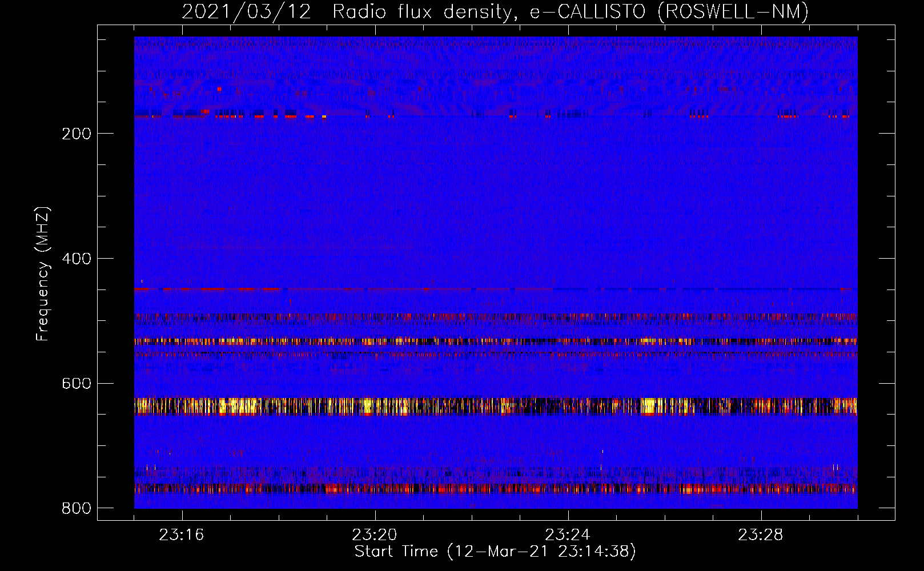Click the 'Frequency (MHZ)' axis label
Viewport: 924px width, 571px height.
click(43, 274)
